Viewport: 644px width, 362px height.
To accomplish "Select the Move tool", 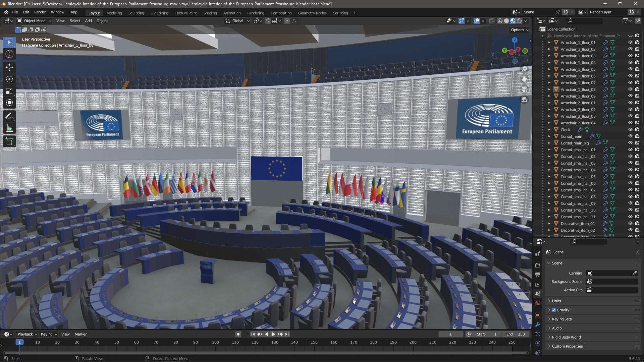I will point(9,67).
